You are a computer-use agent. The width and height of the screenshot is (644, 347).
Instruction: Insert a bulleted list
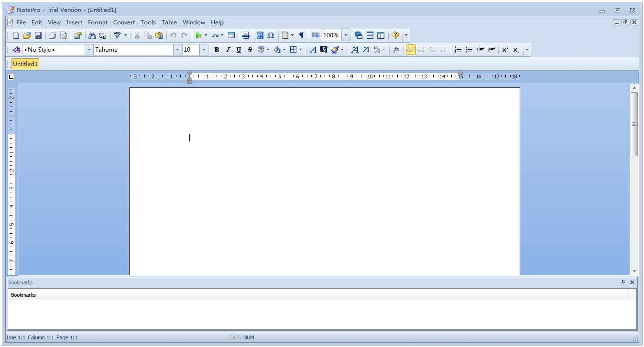coord(469,50)
